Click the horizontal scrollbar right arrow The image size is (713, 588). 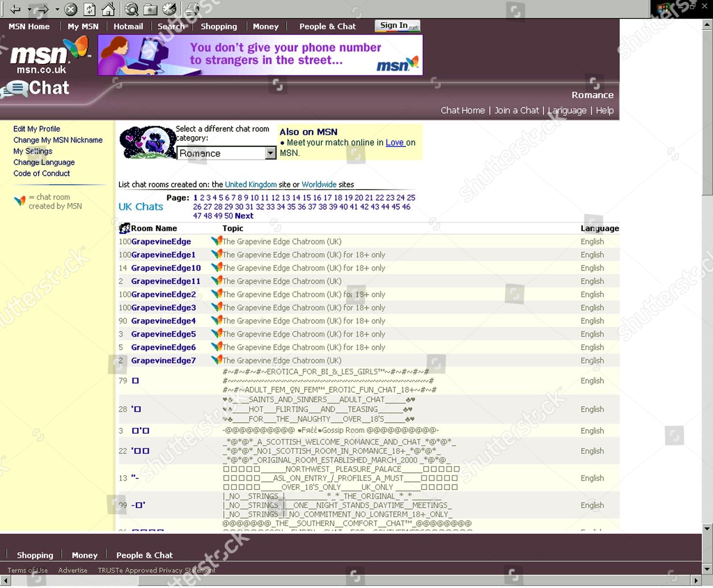(x=696, y=580)
